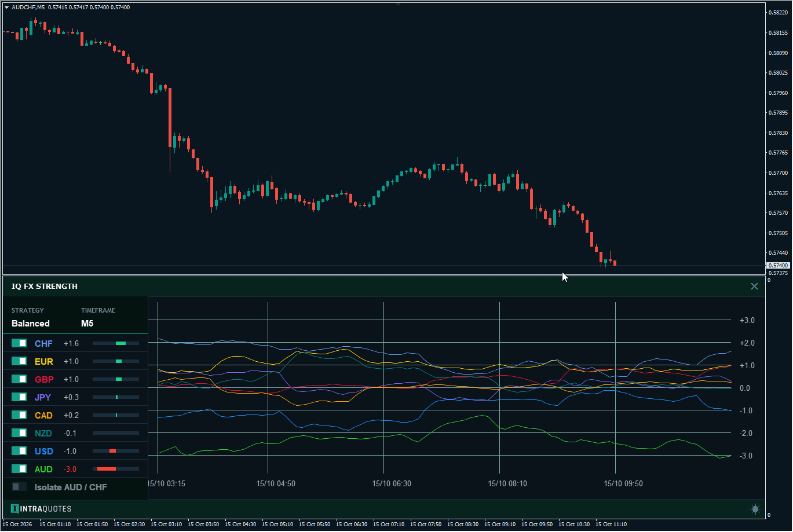
Task: Select the AUD currency label
Action: click(43, 469)
